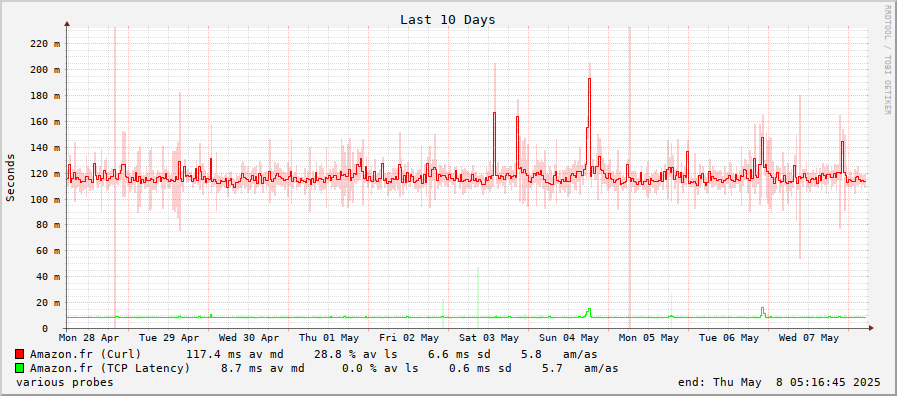Click the green Amazon.fr (TCP Latency) legend swatch

20,369
